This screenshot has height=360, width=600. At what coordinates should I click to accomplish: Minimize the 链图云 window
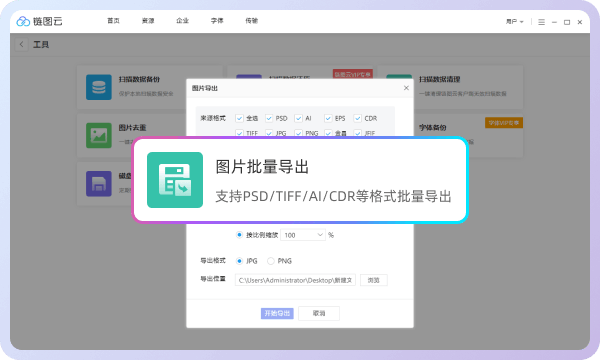click(554, 22)
